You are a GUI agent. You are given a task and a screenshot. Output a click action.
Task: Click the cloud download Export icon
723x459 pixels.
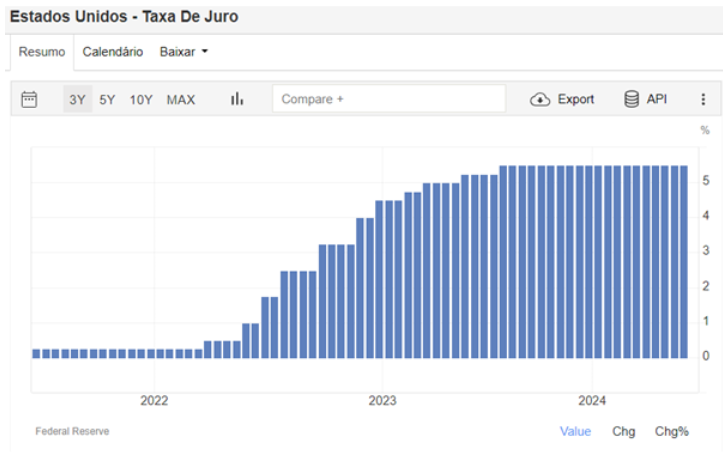[x=539, y=99]
